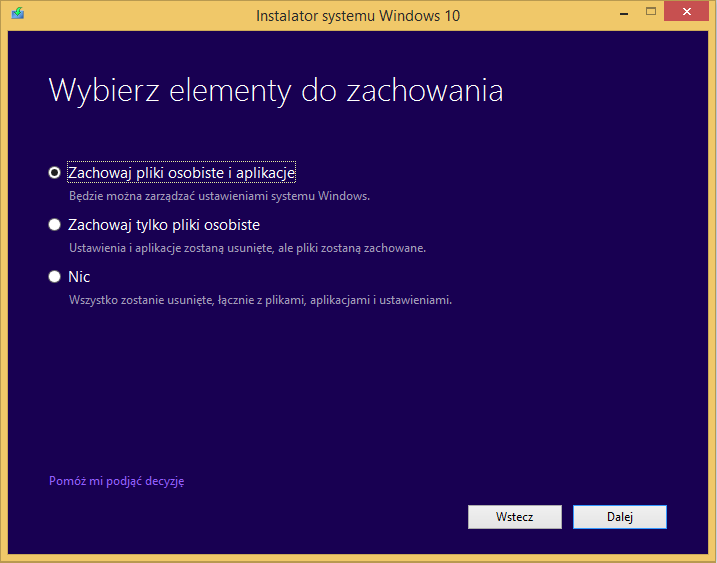This screenshot has height=563, width=717.
Task: Click the heading 'Wybierz elementy do zachowania'
Action: click(x=275, y=91)
